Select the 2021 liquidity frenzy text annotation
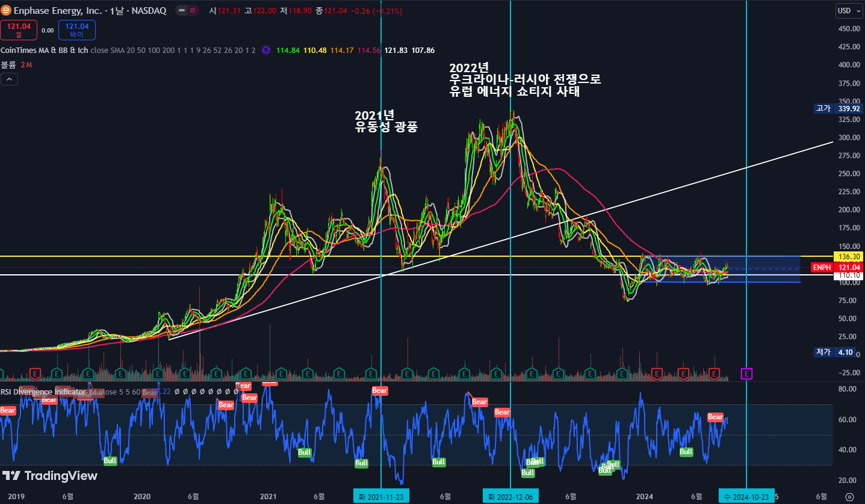 [385, 121]
